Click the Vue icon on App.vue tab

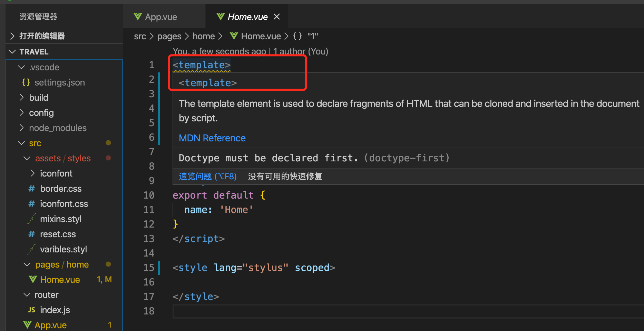138,17
